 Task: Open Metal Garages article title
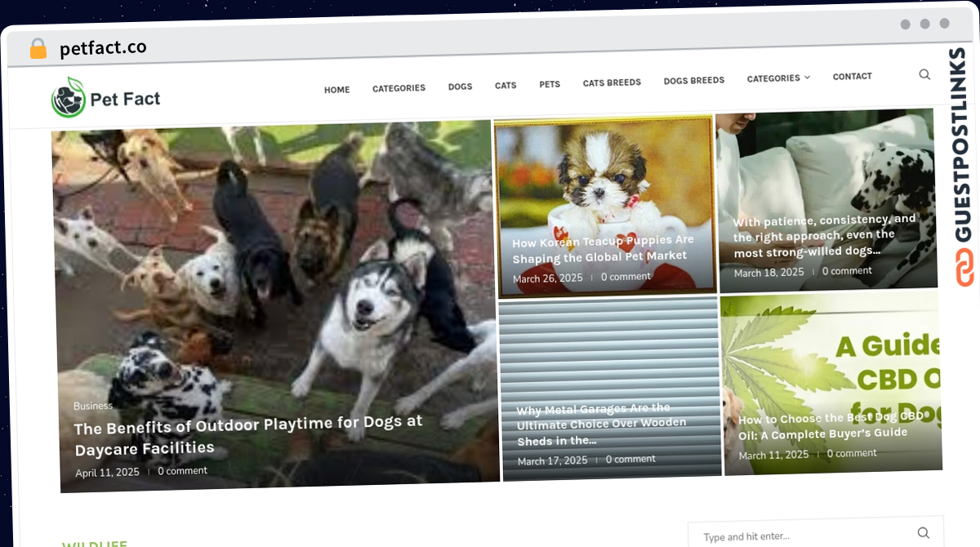click(x=602, y=425)
